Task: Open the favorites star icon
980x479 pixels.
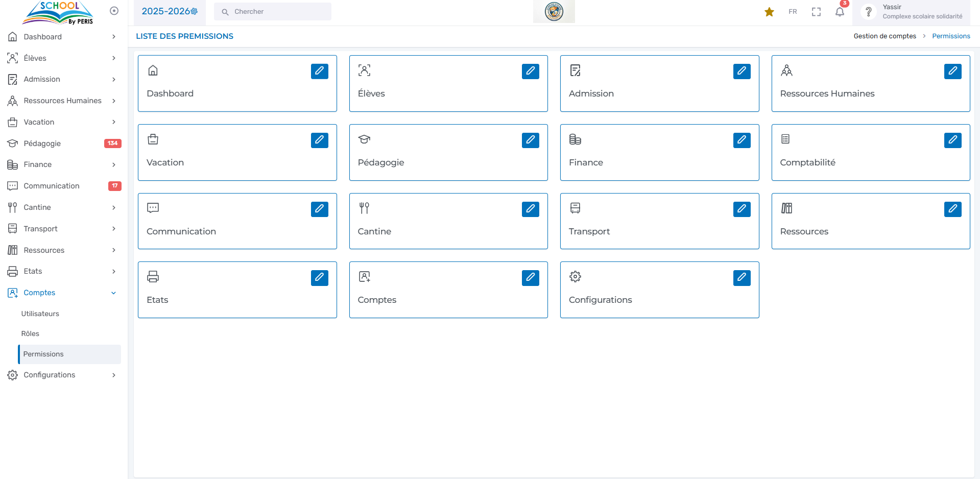Action: pos(769,11)
